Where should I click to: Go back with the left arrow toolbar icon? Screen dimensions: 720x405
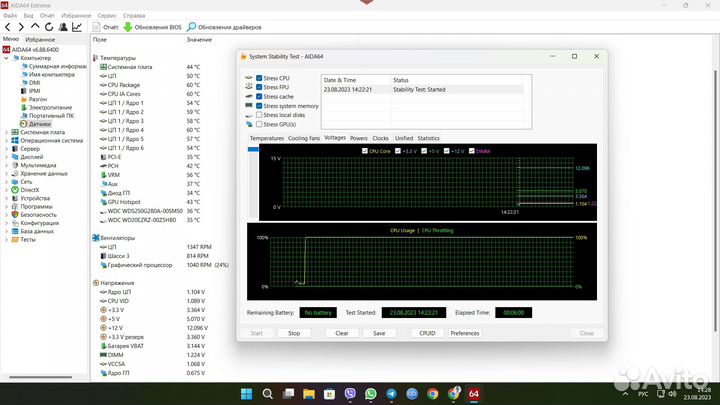(x=8, y=27)
